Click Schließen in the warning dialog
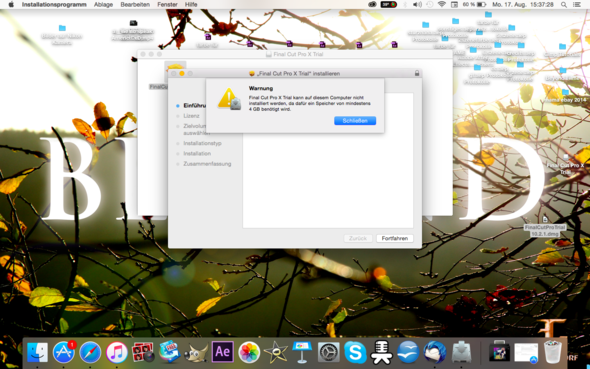 click(355, 121)
